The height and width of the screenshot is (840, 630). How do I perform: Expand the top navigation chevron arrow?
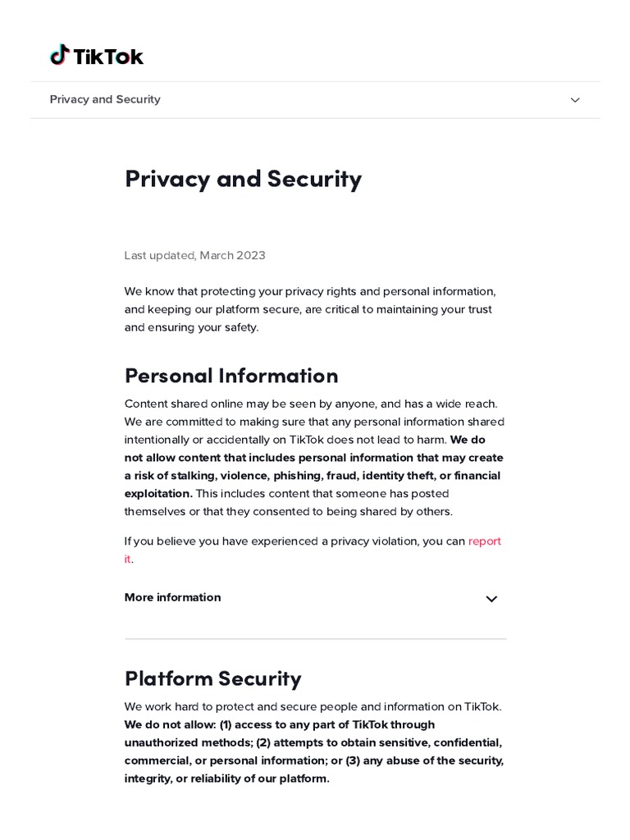coord(575,100)
